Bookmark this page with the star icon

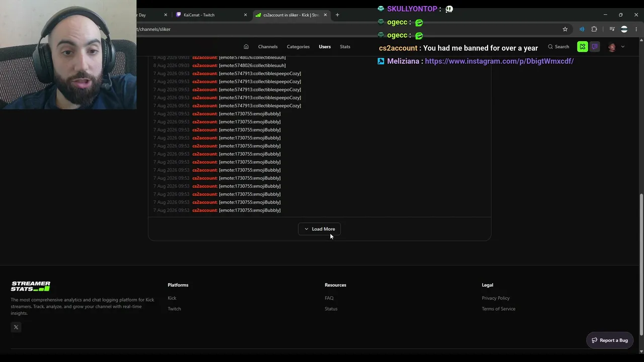tap(565, 29)
